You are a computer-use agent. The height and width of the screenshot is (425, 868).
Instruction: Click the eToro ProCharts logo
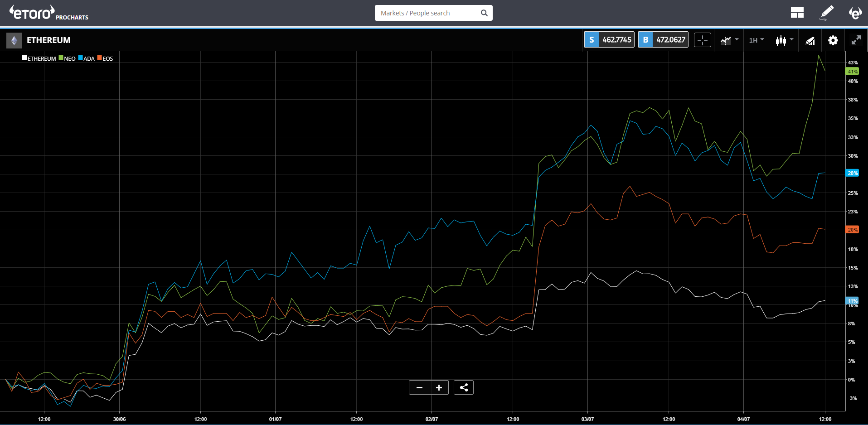49,13
